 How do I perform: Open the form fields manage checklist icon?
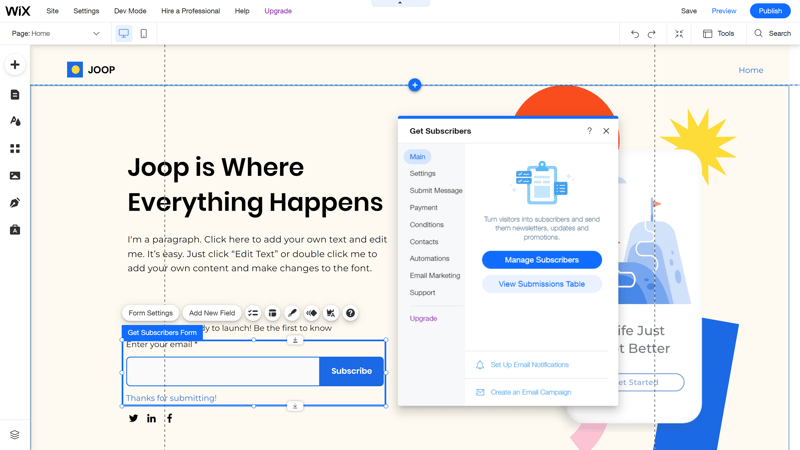click(x=253, y=313)
